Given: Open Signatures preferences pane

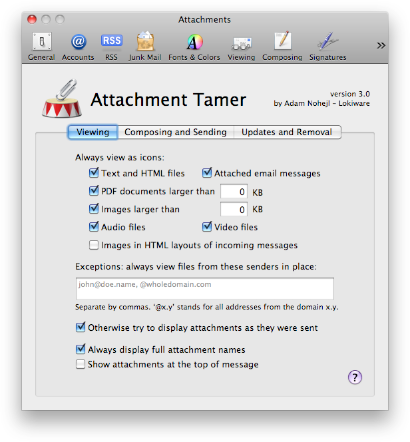Looking at the screenshot, I should (x=328, y=46).
